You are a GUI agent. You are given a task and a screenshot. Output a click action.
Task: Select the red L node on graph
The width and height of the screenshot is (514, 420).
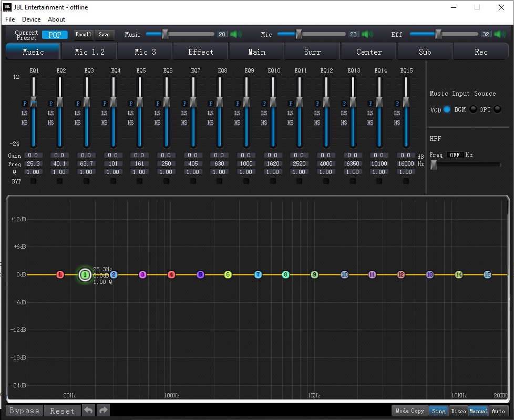60,274
